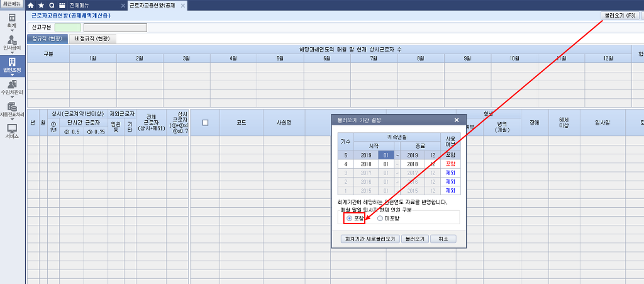The height and width of the screenshot is (284, 644).
Task: Click the dialog's 불러오기 button
Action: click(x=415, y=239)
